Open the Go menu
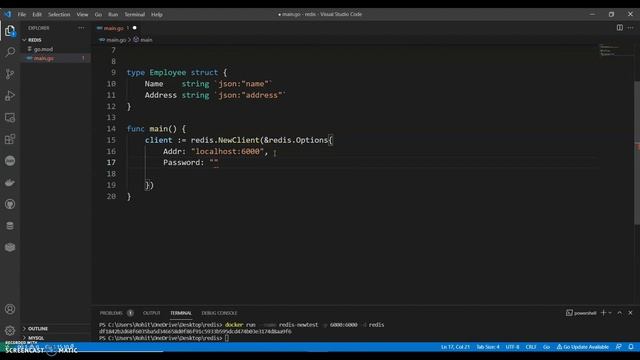The image size is (640, 360). [x=98, y=14]
